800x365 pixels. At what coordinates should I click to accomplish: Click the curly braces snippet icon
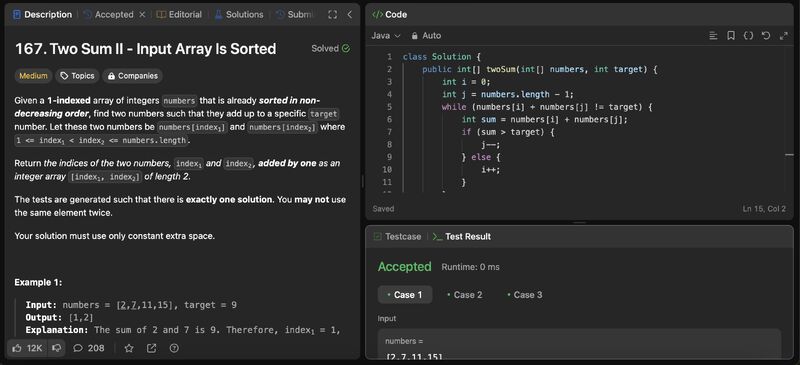(x=748, y=36)
